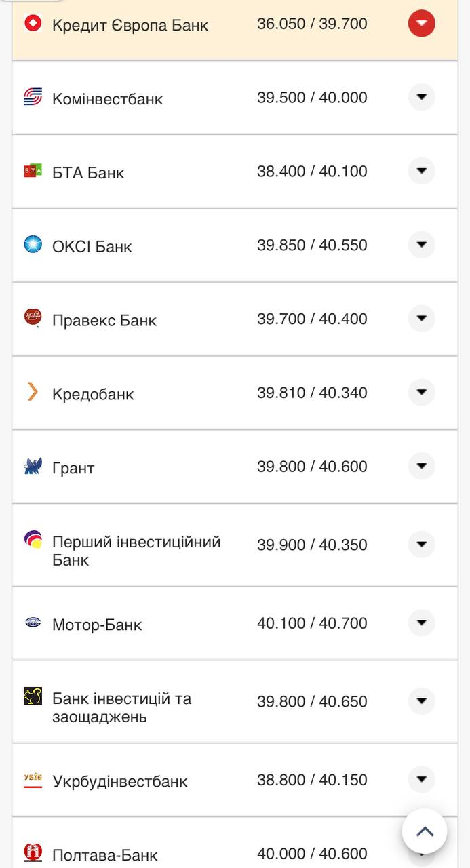Click the Укрбудінвестбанк logo icon
This screenshot has width=470, height=868.
click(33, 780)
